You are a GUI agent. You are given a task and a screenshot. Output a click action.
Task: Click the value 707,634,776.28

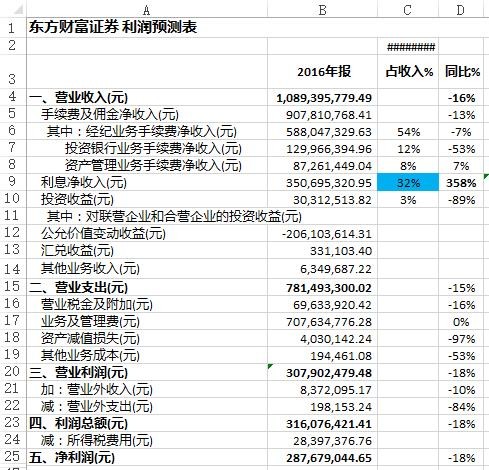point(322,321)
